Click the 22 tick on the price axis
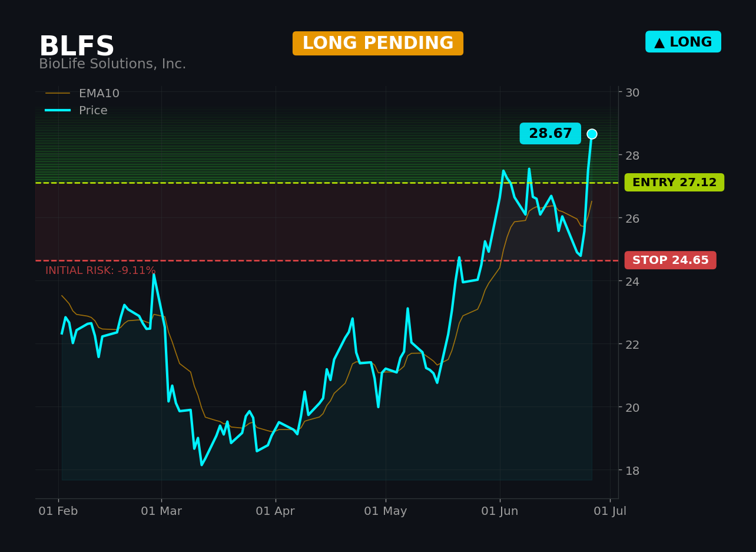This screenshot has height=552, width=756. point(632,344)
